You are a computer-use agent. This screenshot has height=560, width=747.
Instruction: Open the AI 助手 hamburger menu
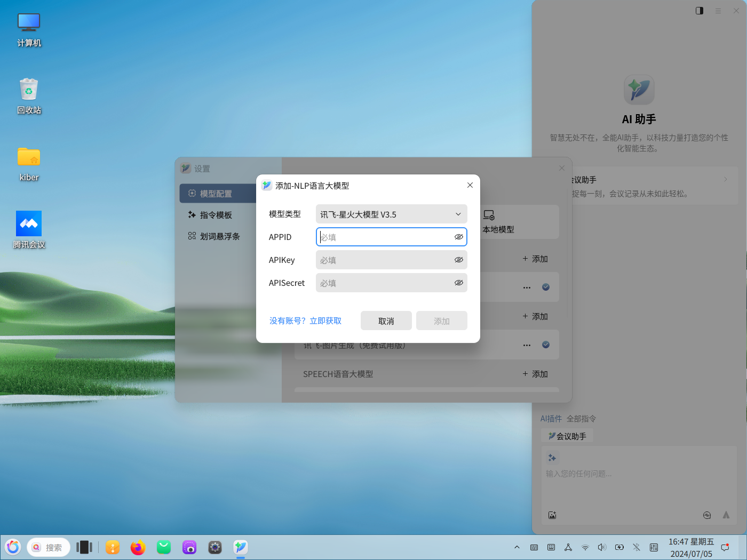tap(718, 11)
